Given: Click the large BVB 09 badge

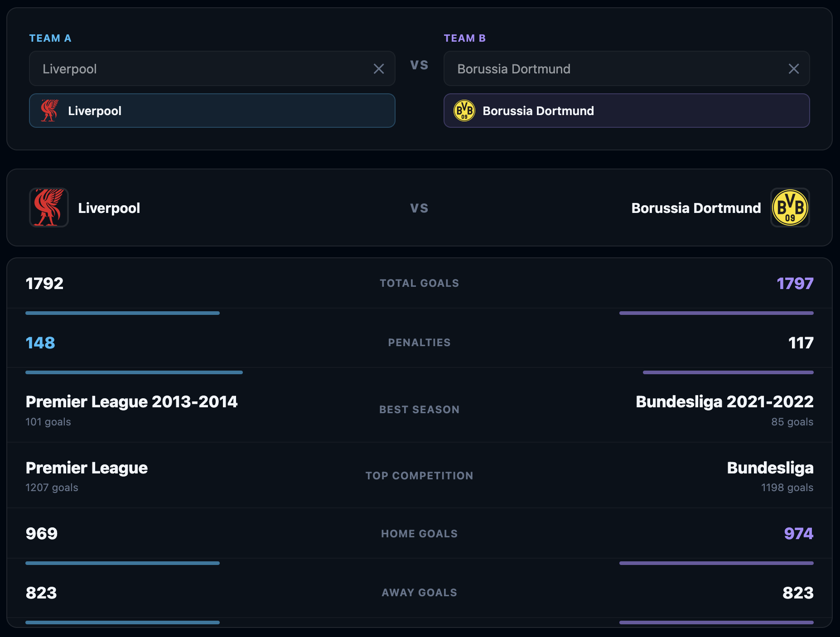Looking at the screenshot, I should [790, 208].
